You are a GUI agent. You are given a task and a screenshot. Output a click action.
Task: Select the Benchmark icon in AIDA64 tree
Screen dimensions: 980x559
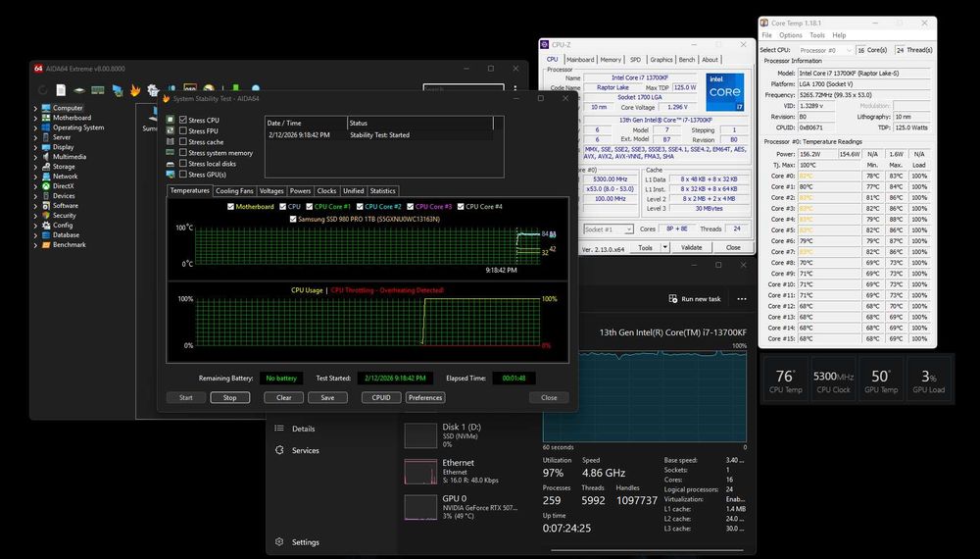pyautogui.click(x=46, y=245)
